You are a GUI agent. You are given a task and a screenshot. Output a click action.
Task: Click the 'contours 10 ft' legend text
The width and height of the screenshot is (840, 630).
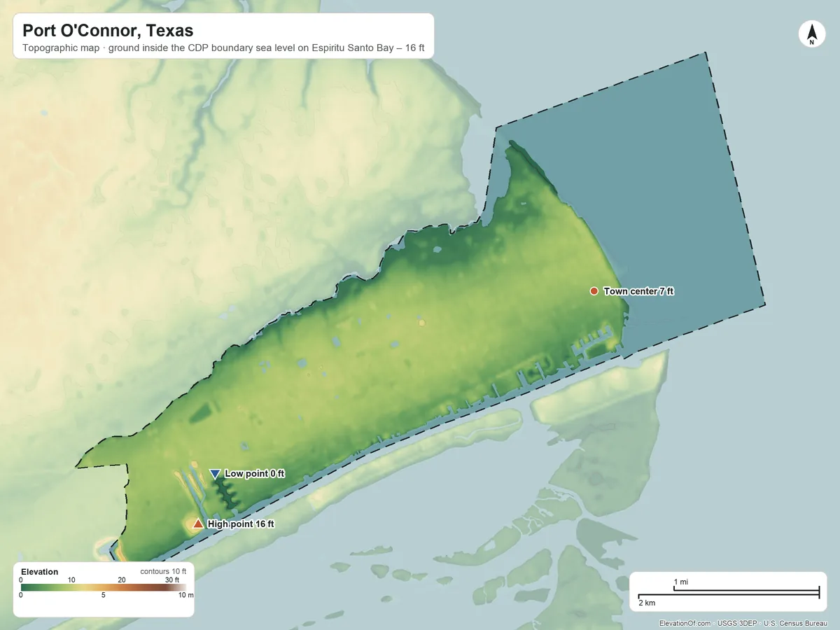point(163,572)
